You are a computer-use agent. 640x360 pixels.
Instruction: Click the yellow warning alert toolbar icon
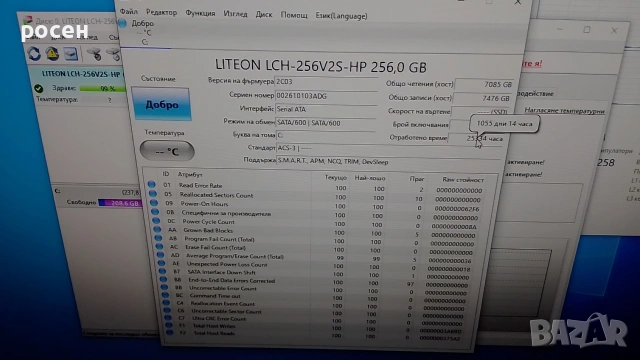pos(52,53)
